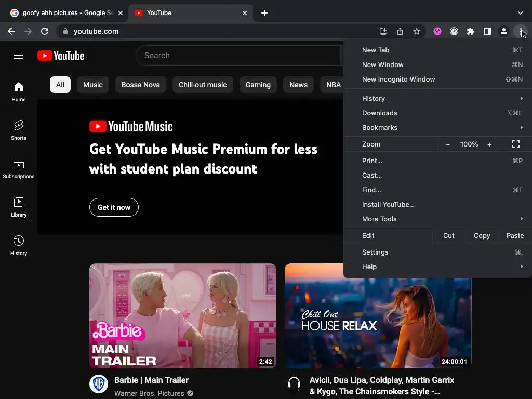Viewport: 532px width, 399px height.
Task: Click the lock site info icon
Action: [x=65, y=31]
